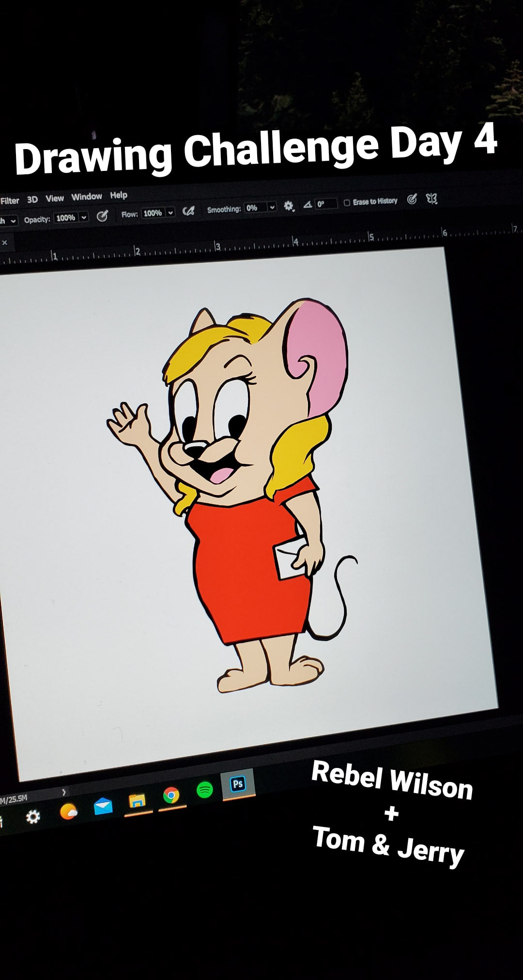Open symmetry paint butterfly icon
523x980 pixels.
(x=431, y=198)
